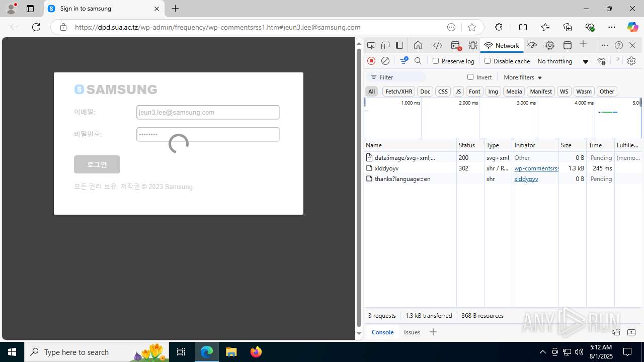
Task: Stop recording network log
Action: tap(371, 61)
